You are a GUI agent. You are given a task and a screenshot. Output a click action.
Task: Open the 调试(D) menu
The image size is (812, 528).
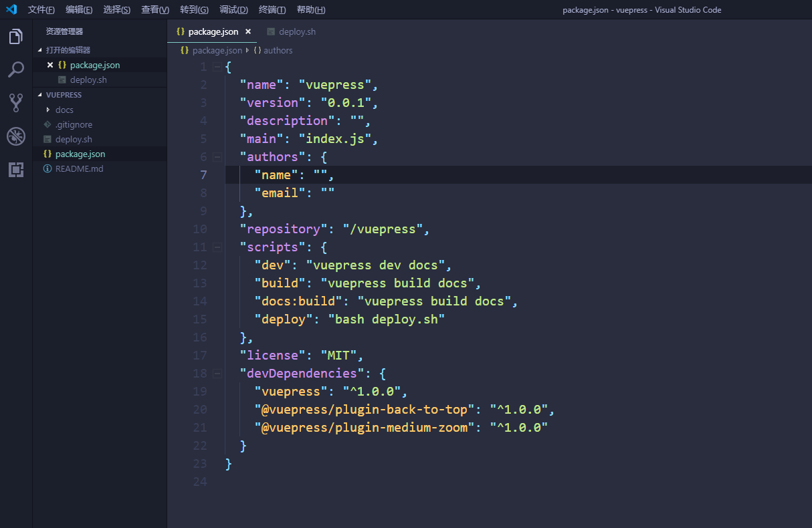(233, 9)
